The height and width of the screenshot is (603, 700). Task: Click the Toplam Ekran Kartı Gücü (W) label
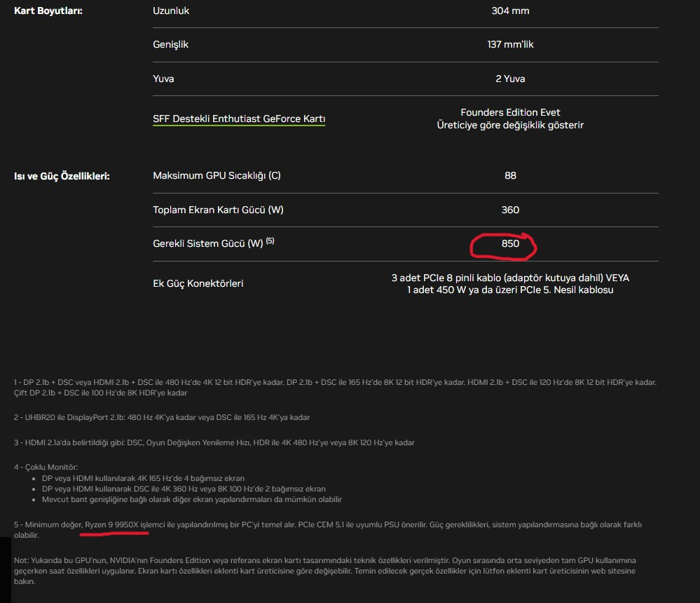pyautogui.click(x=219, y=210)
